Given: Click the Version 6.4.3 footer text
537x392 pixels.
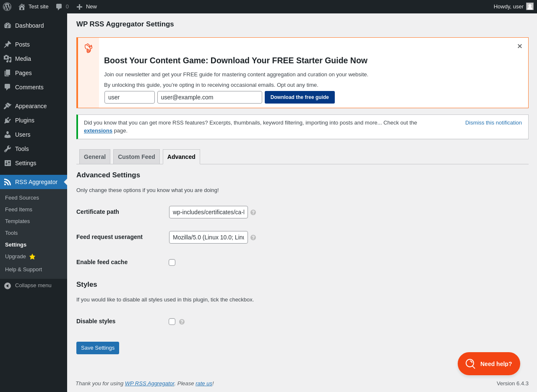Looking at the screenshot, I should [513, 384].
